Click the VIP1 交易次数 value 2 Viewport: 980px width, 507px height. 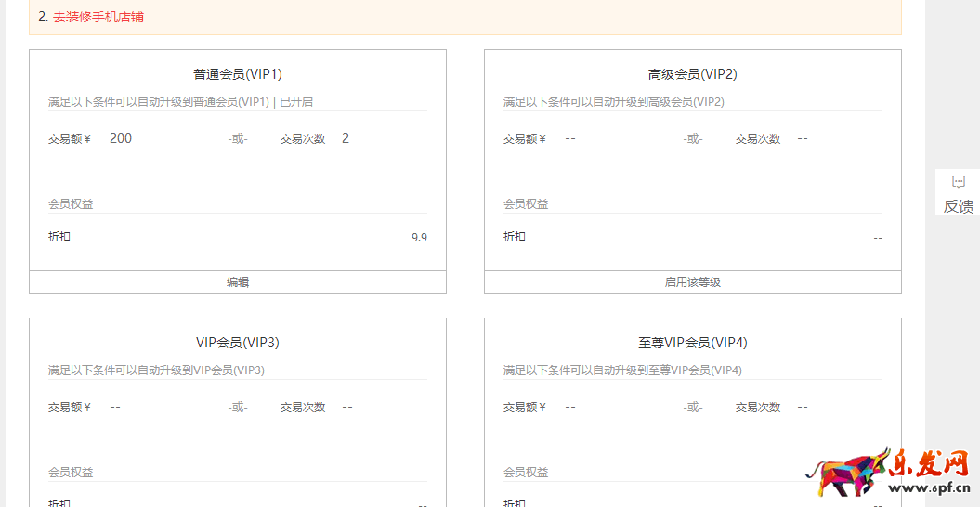(x=346, y=138)
